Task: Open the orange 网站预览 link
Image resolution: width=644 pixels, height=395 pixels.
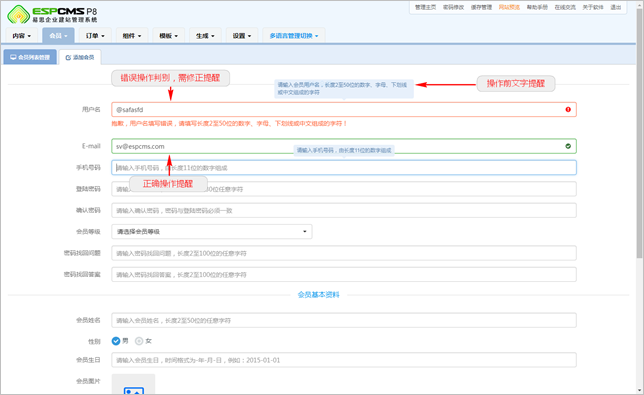Action: coord(509,7)
